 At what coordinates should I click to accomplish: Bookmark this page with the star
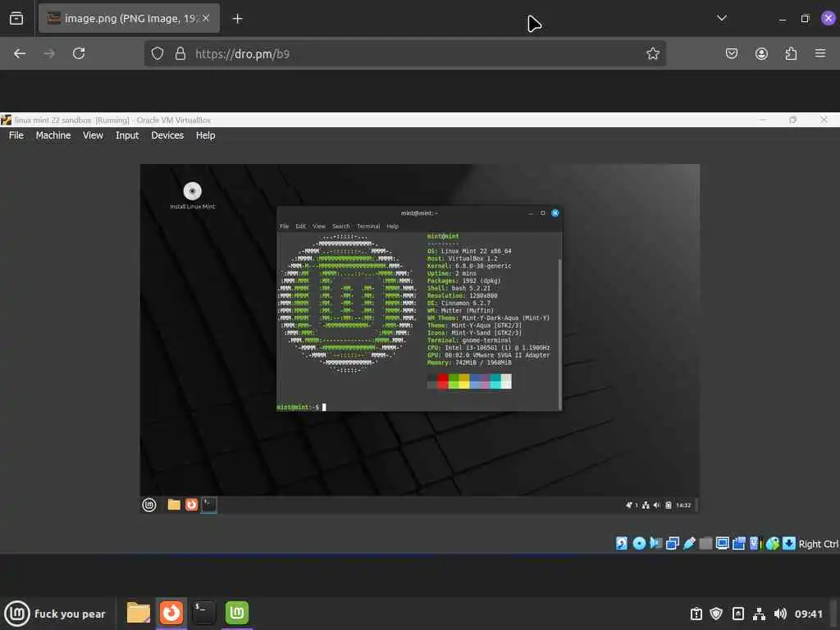tap(652, 53)
